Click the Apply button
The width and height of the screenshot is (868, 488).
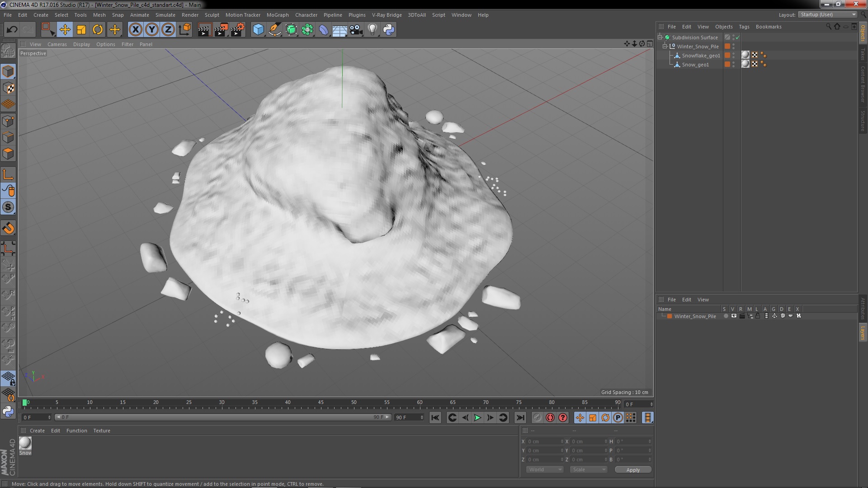tap(632, 470)
